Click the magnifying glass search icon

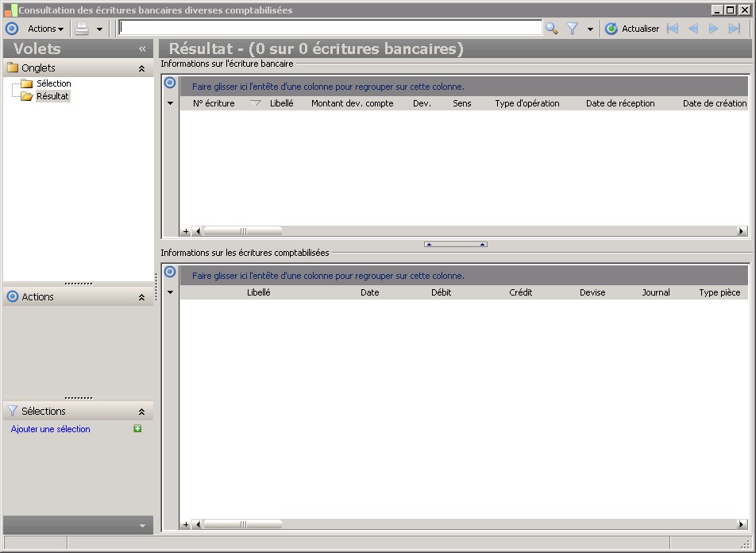pyautogui.click(x=552, y=29)
